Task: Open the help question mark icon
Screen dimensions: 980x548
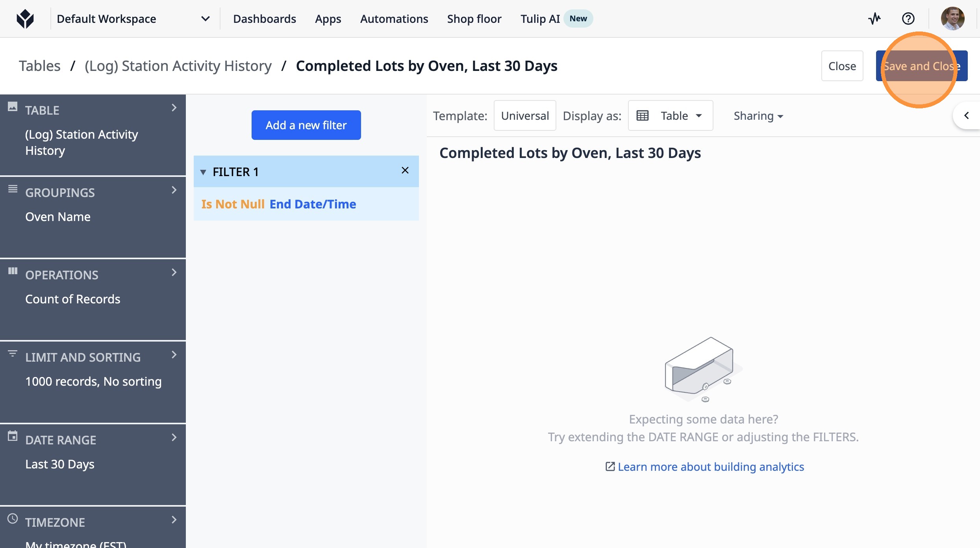Action: point(908,19)
